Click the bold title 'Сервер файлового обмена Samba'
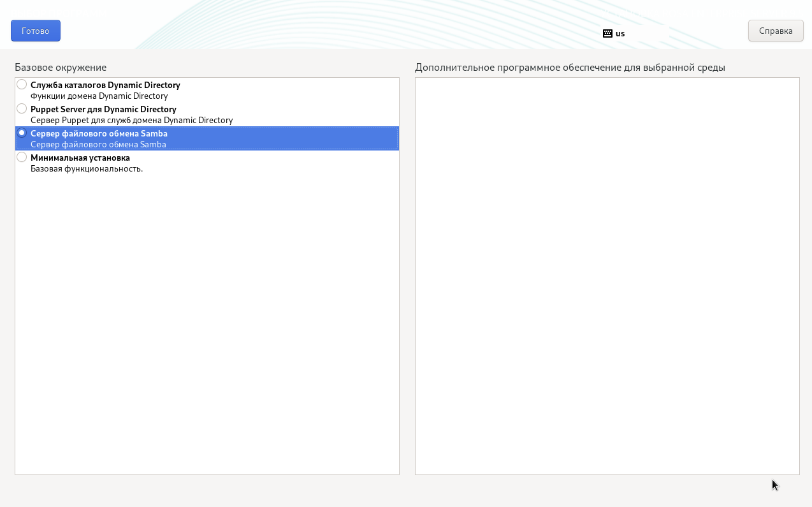The width and height of the screenshot is (812, 507). pos(99,133)
